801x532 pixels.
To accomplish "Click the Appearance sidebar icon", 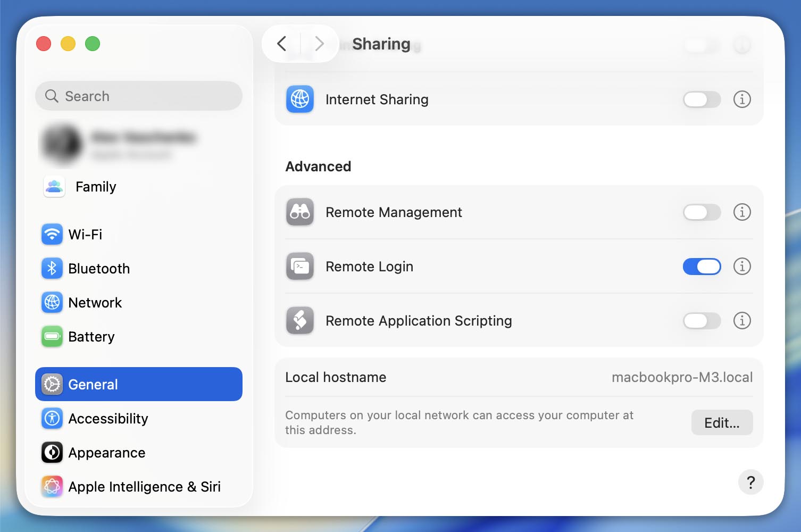I will pos(52,452).
